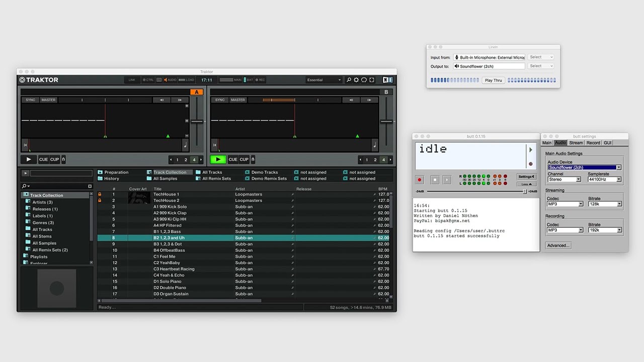Click Deck B tempo fader handle
This screenshot has height=362, width=644.
coord(386,122)
